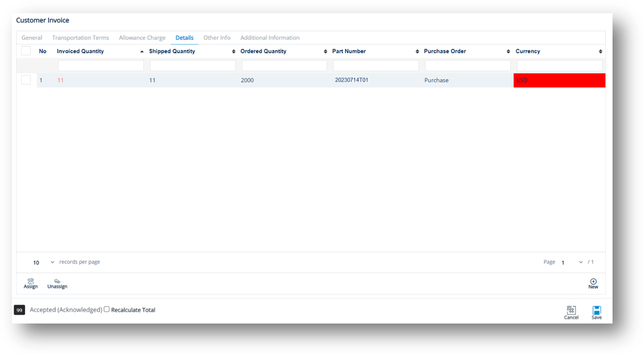Screen dimensions: 644x355
Task: Cancel the invoice edit
Action: coord(571,313)
